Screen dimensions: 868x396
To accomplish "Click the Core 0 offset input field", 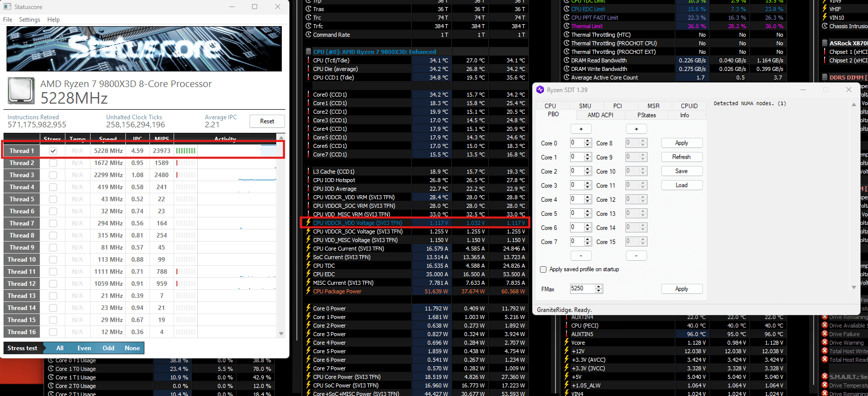I will pyautogui.click(x=577, y=143).
